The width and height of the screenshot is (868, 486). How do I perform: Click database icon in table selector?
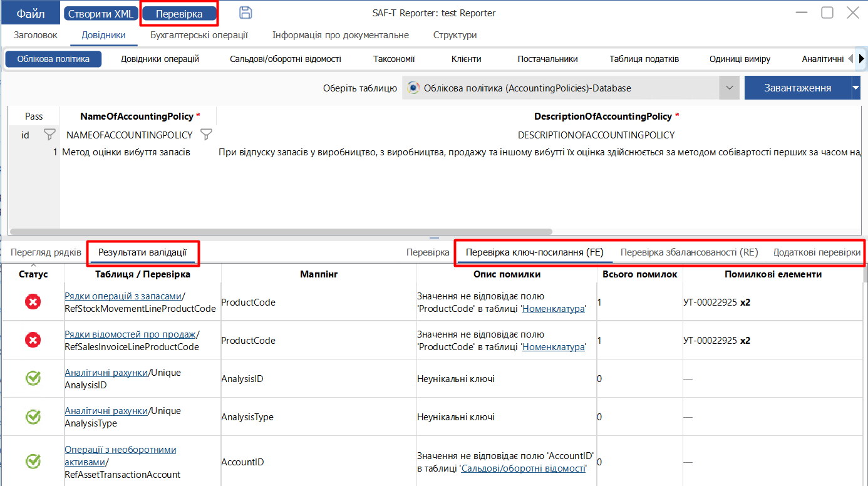413,88
